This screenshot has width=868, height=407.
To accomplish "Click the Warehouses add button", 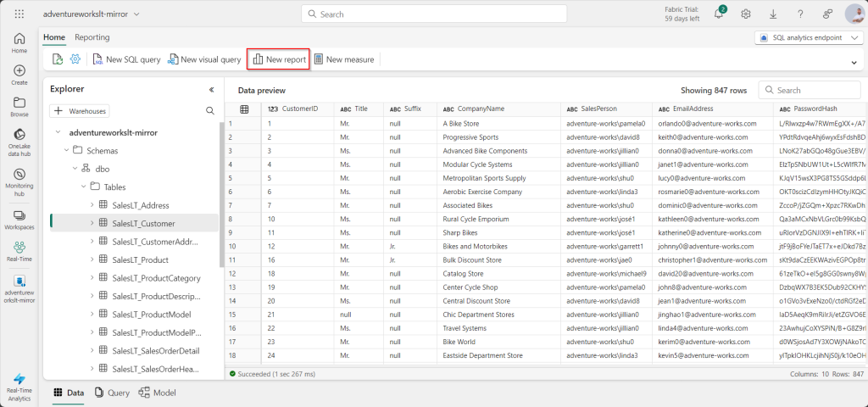I will (x=79, y=111).
